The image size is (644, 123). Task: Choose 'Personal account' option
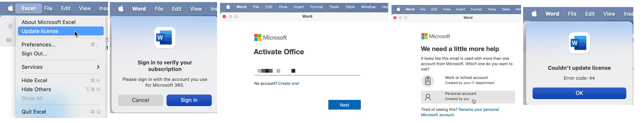[468, 97]
